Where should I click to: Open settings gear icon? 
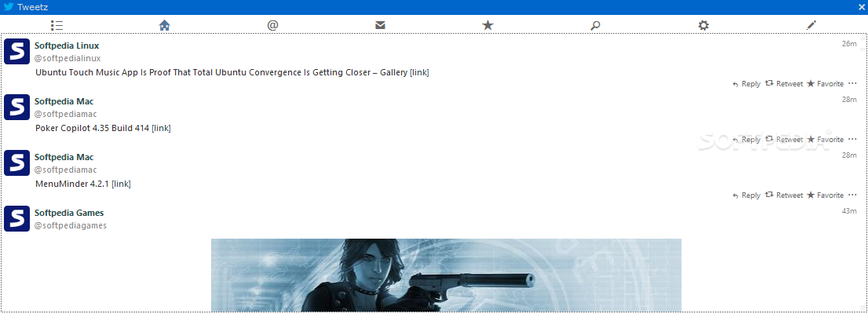tap(703, 25)
